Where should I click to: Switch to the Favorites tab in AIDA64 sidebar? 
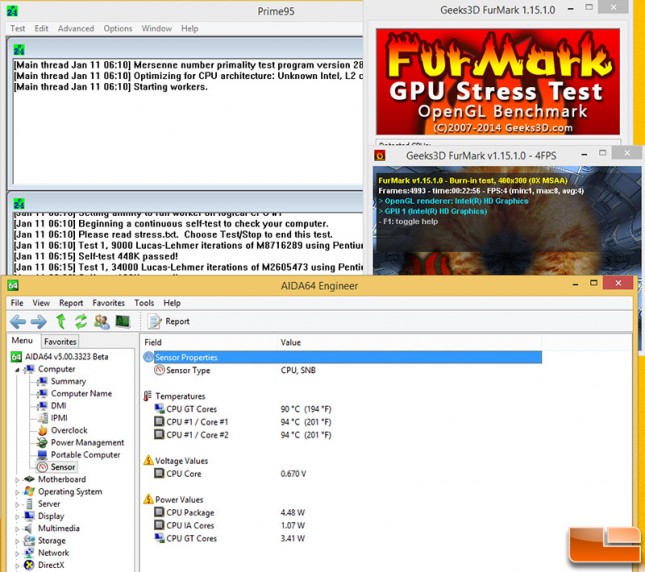(60, 342)
